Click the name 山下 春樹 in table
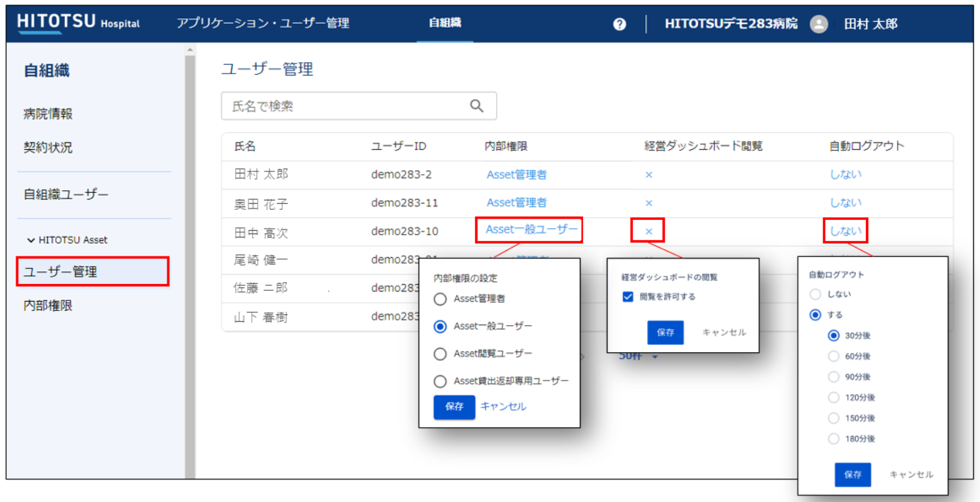This screenshot has width=980, height=502. coord(261,317)
